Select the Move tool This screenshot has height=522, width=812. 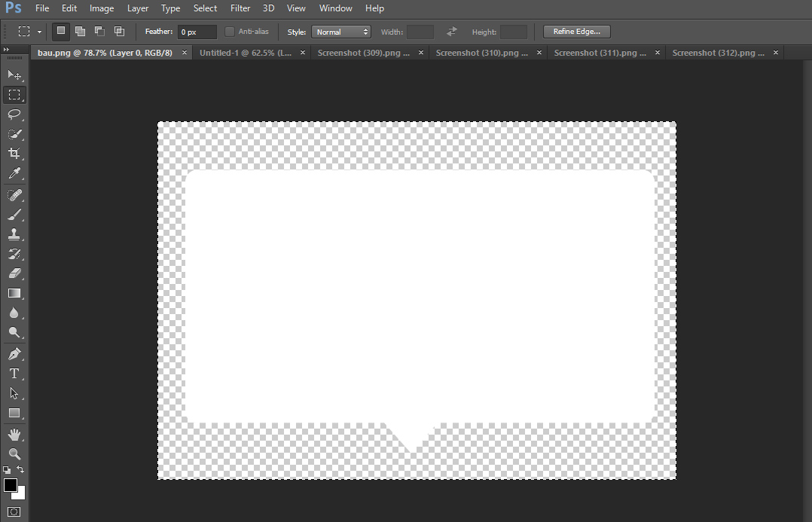(x=14, y=75)
